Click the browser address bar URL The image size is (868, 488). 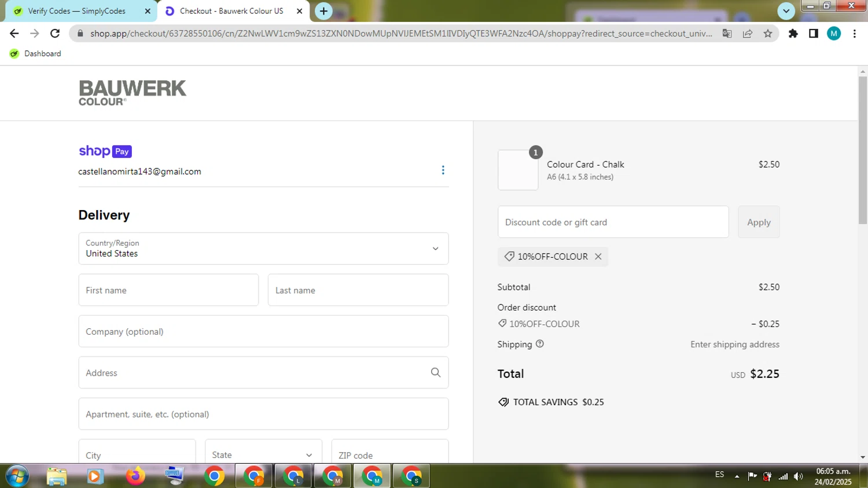pyautogui.click(x=401, y=34)
